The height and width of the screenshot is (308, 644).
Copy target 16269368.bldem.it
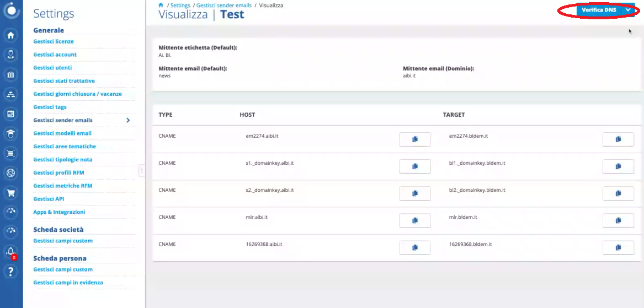pos(618,248)
